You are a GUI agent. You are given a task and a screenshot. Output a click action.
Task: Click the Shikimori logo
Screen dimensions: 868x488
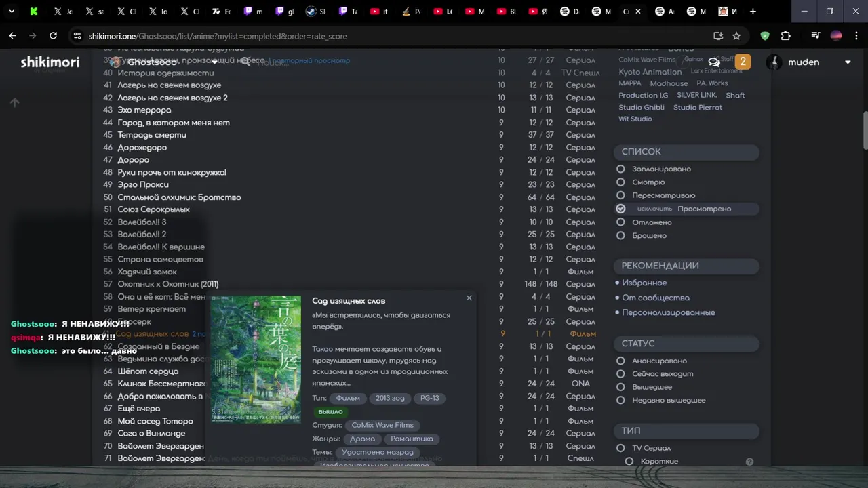(50, 62)
